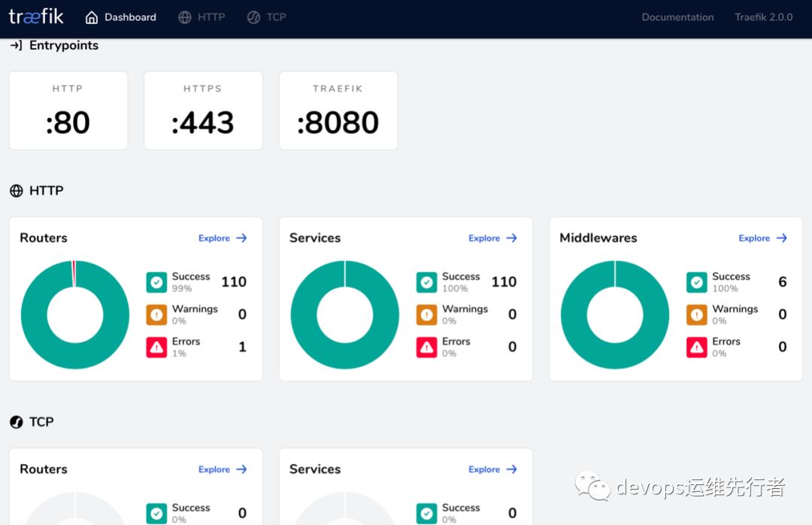This screenshot has width=812, height=525.
Task: Click HTTP Routers errors count 1
Action: (x=242, y=347)
